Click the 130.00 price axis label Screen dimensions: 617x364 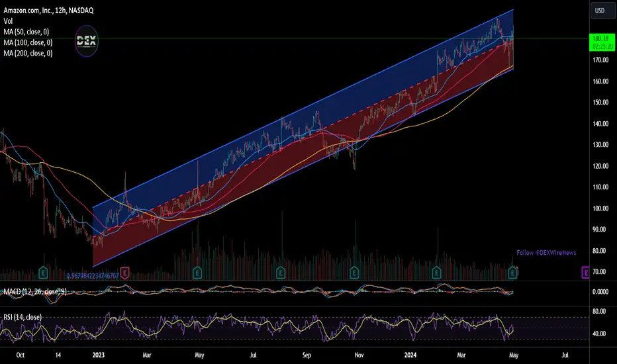point(600,144)
